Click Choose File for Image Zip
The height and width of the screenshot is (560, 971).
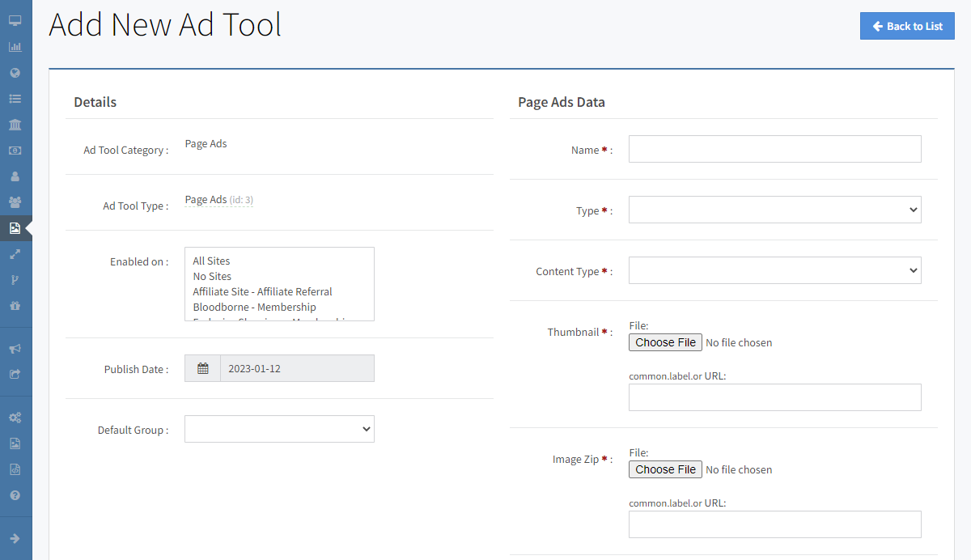pyautogui.click(x=665, y=469)
